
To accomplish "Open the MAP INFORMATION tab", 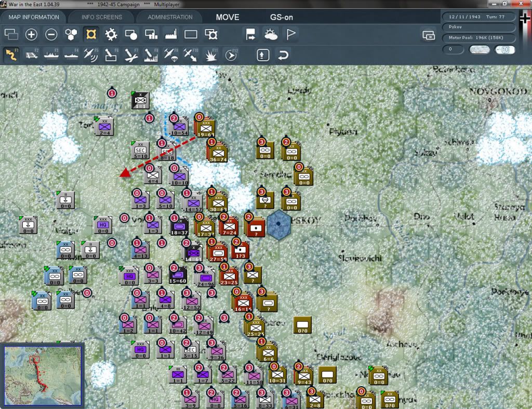I will coord(34,17).
